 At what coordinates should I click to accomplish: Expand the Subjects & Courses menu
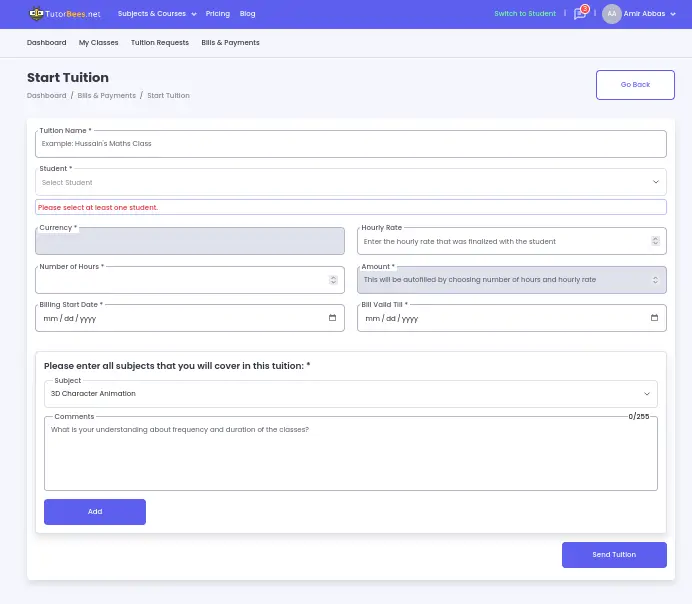click(157, 14)
